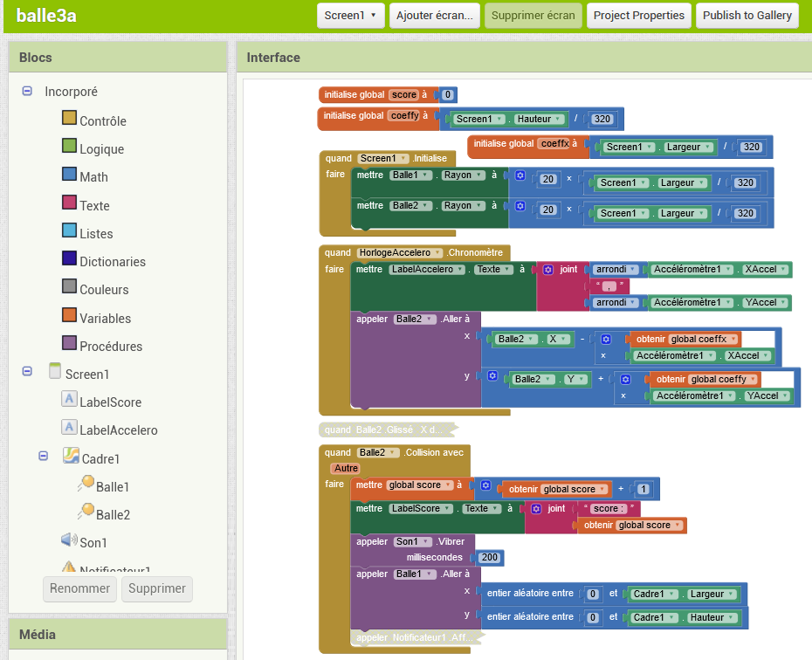Open Hauteur dropdown on Cadre1 block
The height and width of the screenshot is (660, 812).
tap(712, 617)
